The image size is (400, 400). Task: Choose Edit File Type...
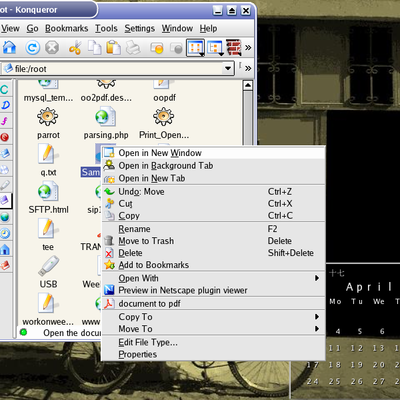click(213, 342)
